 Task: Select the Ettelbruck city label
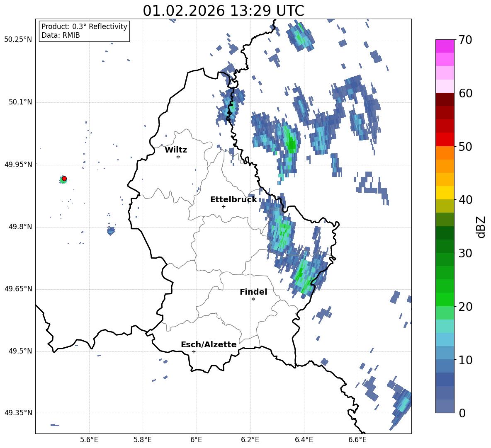click(233, 200)
